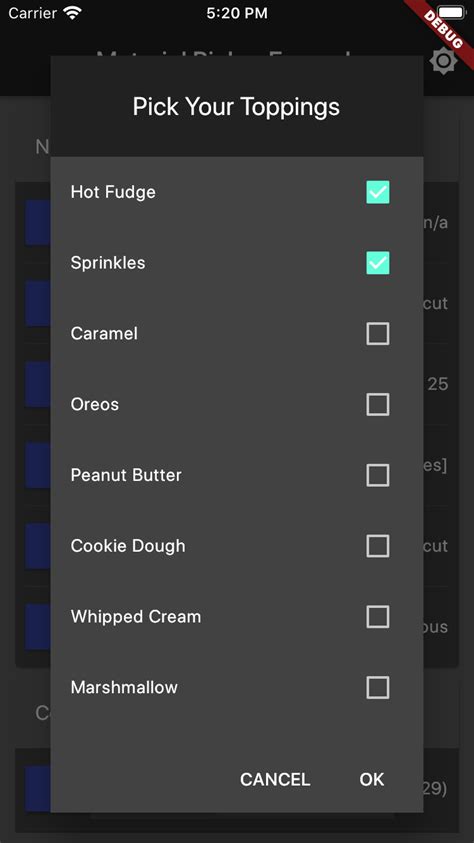Enable the Caramel topping checkbox
This screenshot has width=474, height=843.
(x=378, y=334)
